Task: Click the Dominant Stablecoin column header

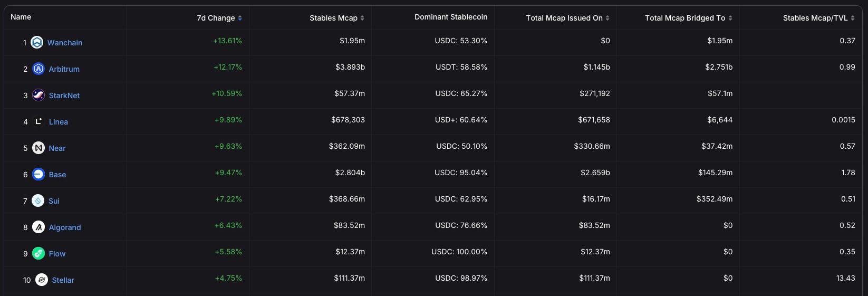Action: [451, 17]
